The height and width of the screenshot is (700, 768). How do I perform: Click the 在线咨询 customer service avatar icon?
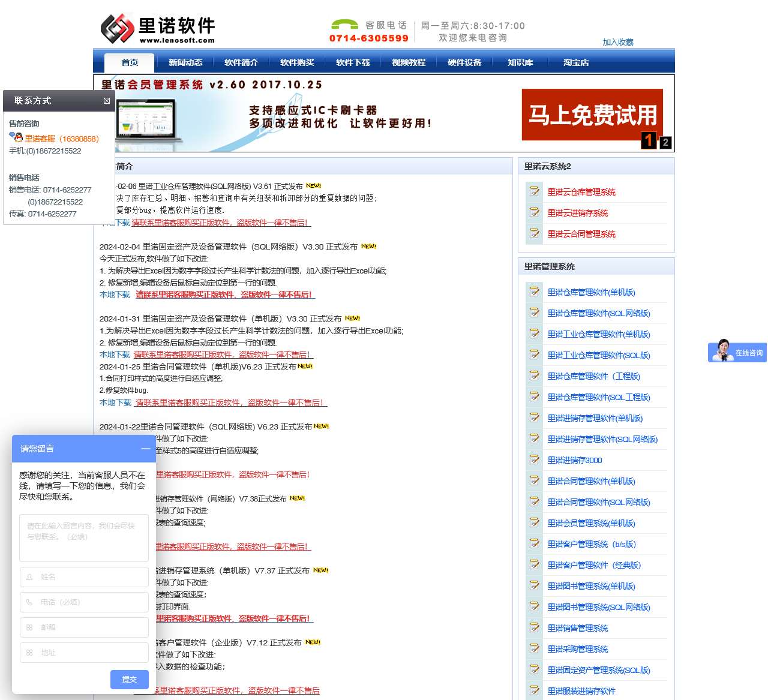click(x=722, y=353)
